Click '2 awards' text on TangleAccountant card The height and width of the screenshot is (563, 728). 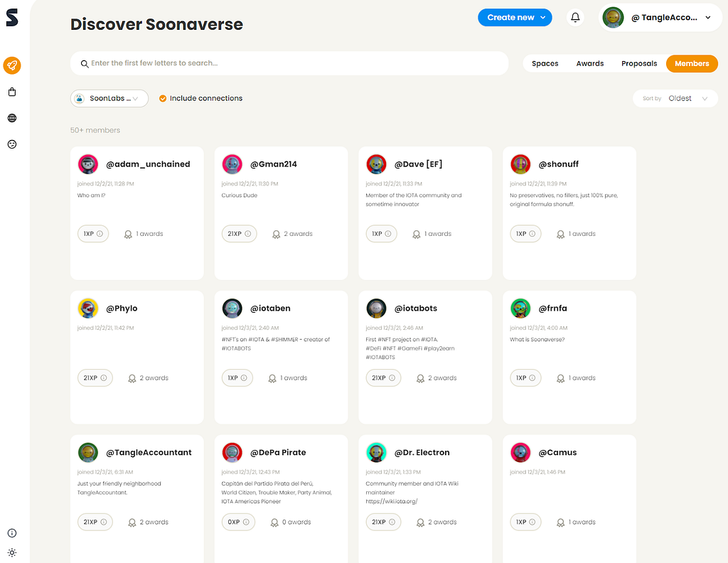pyautogui.click(x=154, y=522)
